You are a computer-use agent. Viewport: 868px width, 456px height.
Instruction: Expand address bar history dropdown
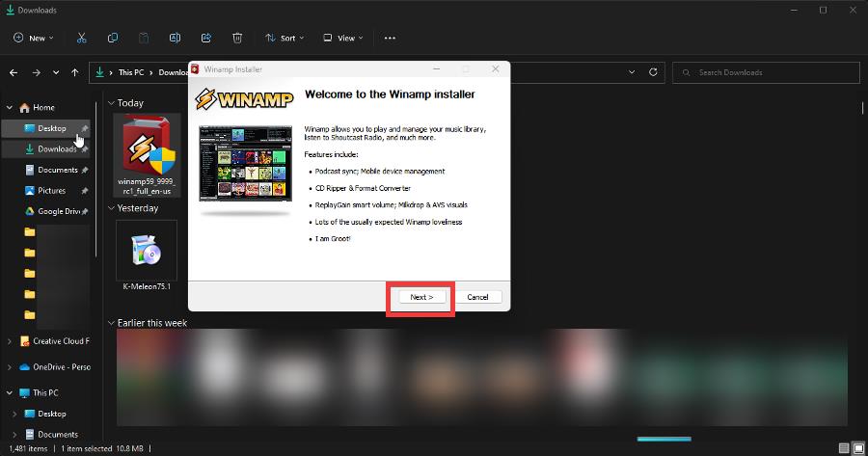click(x=632, y=72)
